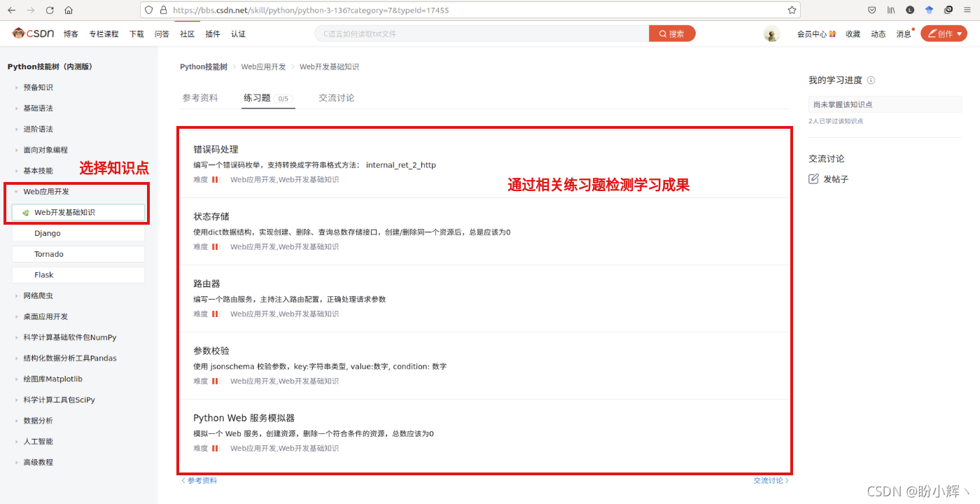Open 动态 in the header
This screenshot has width=980, height=504.
click(x=878, y=34)
